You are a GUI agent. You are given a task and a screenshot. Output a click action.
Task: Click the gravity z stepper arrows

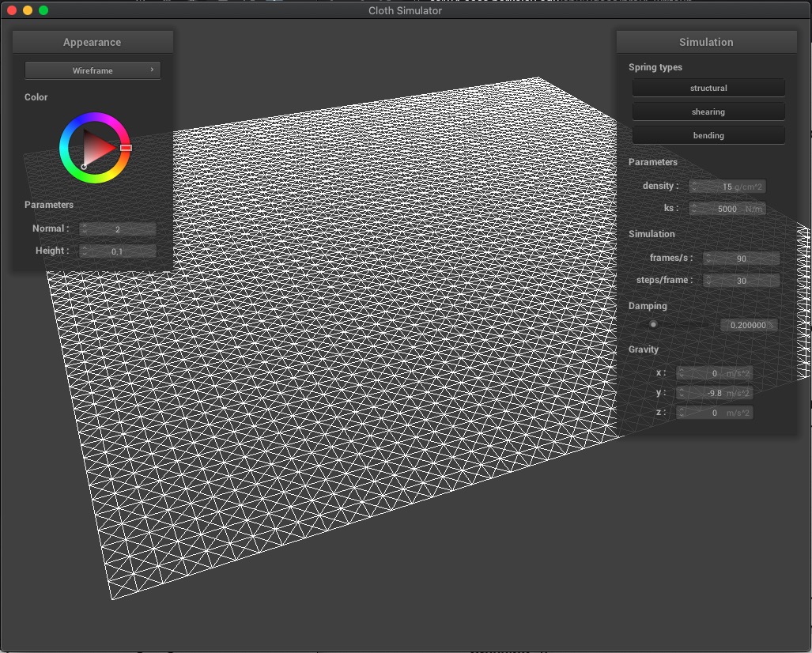[680, 412]
